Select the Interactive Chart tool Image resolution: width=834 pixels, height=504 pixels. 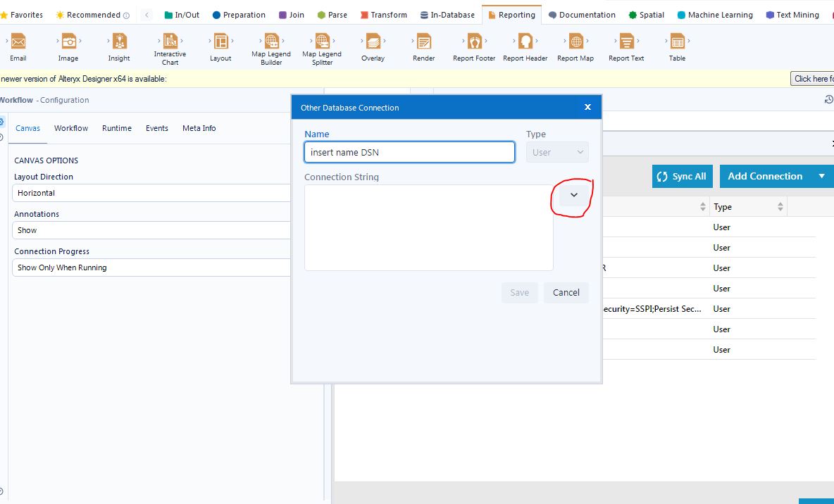tap(170, 42)
